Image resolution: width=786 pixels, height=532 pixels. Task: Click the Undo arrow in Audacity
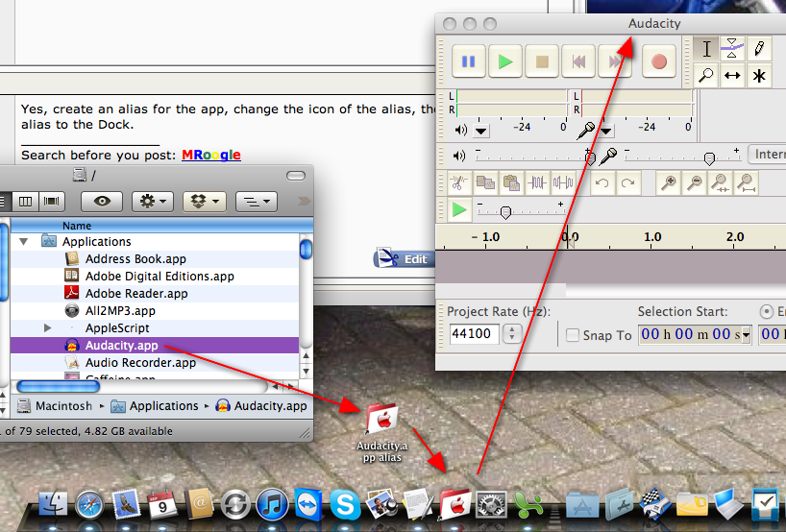click(602, 182)
